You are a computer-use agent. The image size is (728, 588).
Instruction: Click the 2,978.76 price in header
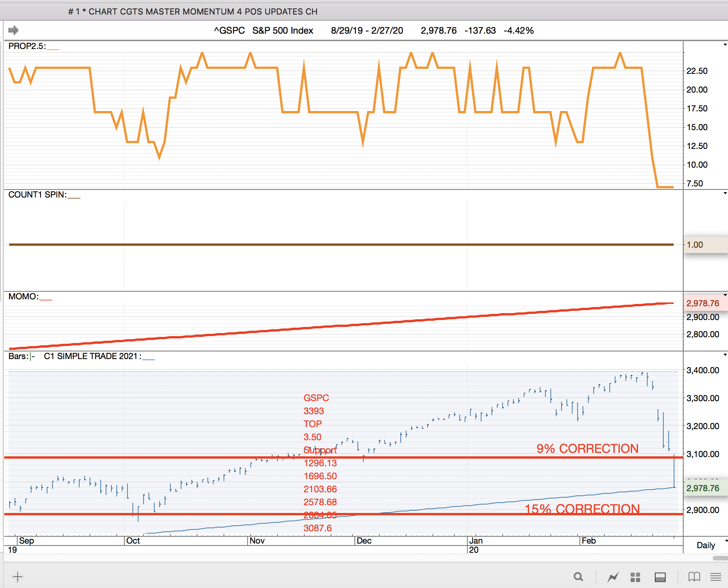pos(439,30)
